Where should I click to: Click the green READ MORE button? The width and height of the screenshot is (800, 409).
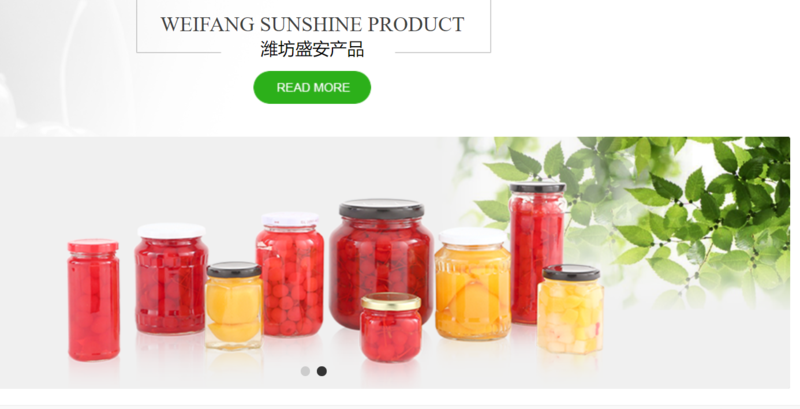point(312,87)
